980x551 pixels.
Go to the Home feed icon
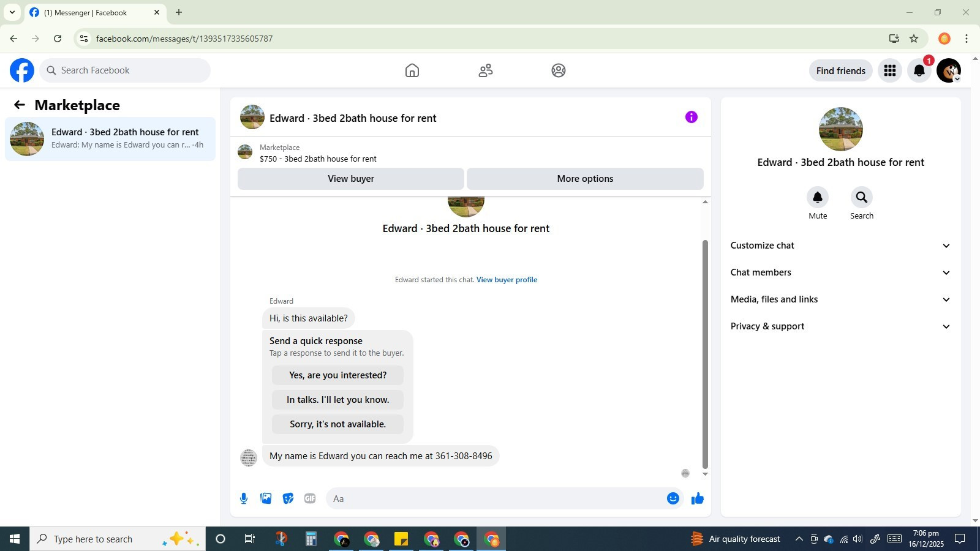coord(412,70)
